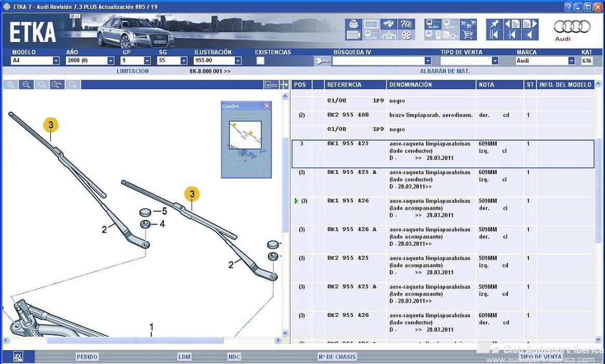605x364 pixels.
Task: Click callout number 5 in the illustration
Action: coord(164,211)
